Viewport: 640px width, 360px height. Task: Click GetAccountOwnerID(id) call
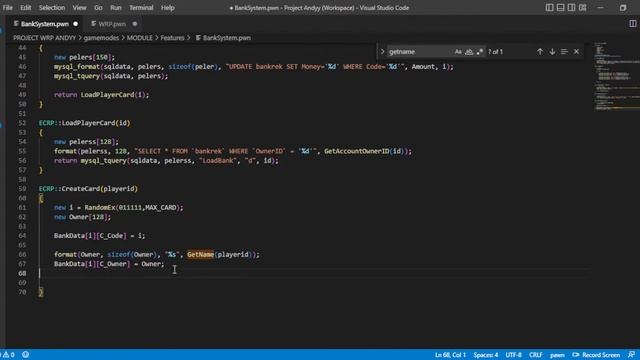(x=365, y=151)
